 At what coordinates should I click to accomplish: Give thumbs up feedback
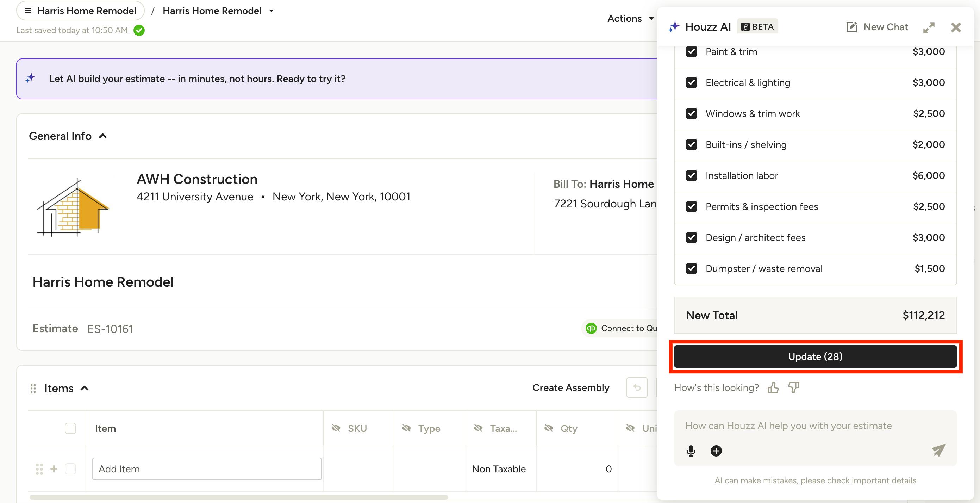point(773,388)
